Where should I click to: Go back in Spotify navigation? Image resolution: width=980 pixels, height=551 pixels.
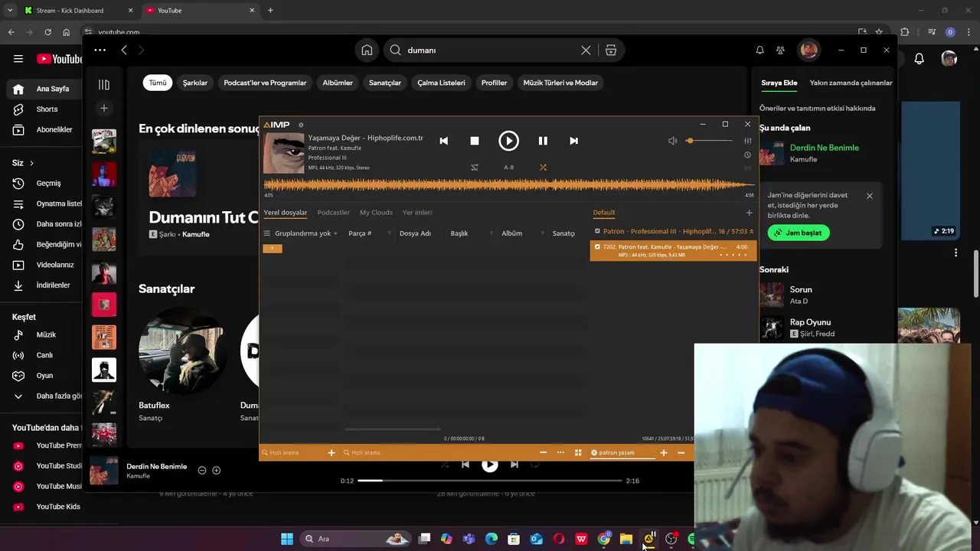coord(124,50)
